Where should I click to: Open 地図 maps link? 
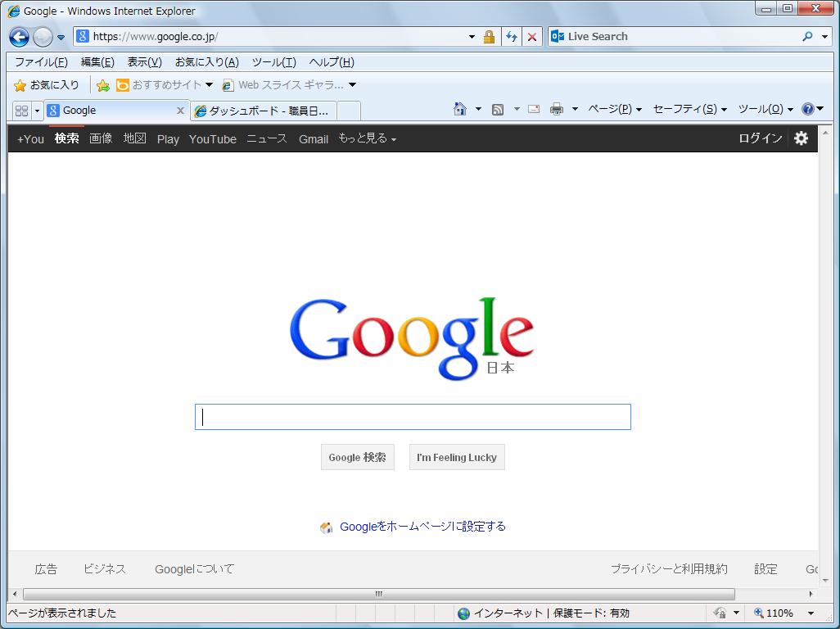134,138
